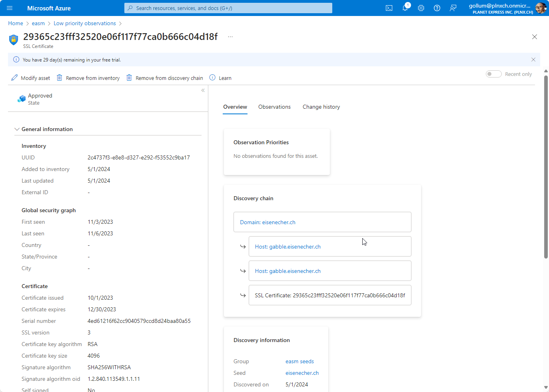Collapse the left details pane chevron
Image resolution: width=549 pixels, height=392 pixels.
[203, 90]
